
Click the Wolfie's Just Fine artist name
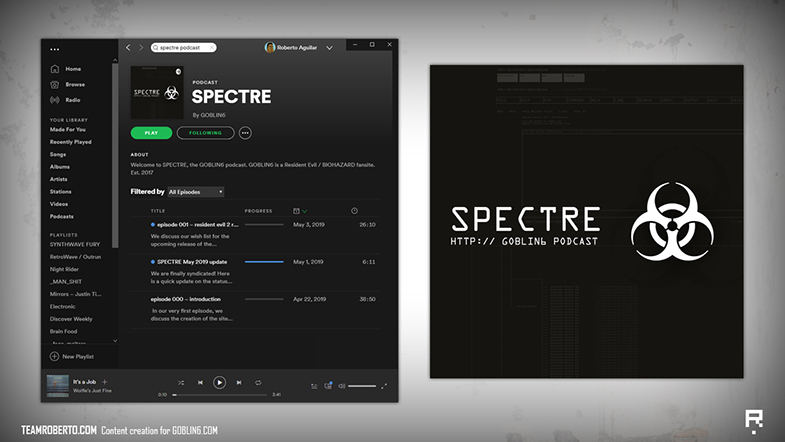point(92,390)
